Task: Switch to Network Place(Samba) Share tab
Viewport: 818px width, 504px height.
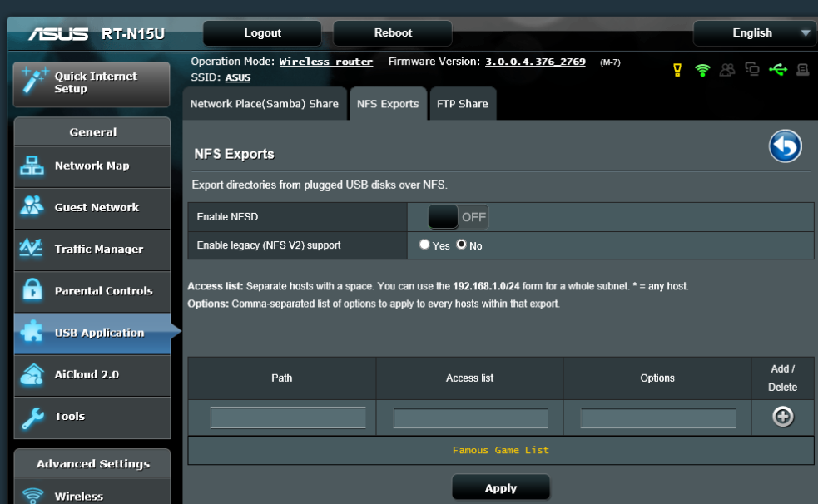Action: click(265, 104)
